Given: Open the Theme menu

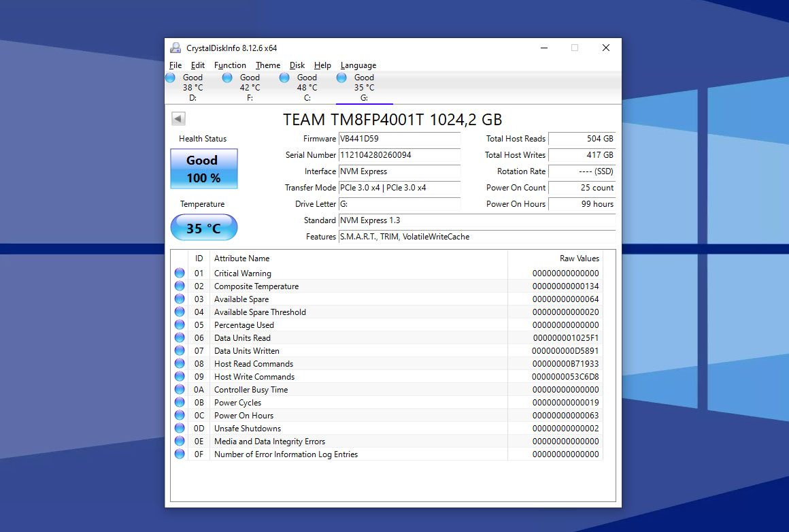Looking at the screenshot, I should pyautogui.click(x=268, y=65).
